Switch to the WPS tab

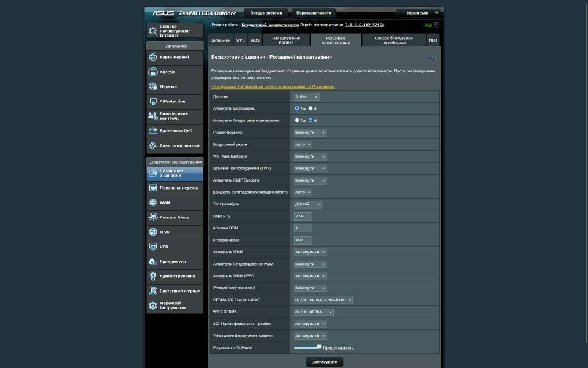click(x=241, y=40)
